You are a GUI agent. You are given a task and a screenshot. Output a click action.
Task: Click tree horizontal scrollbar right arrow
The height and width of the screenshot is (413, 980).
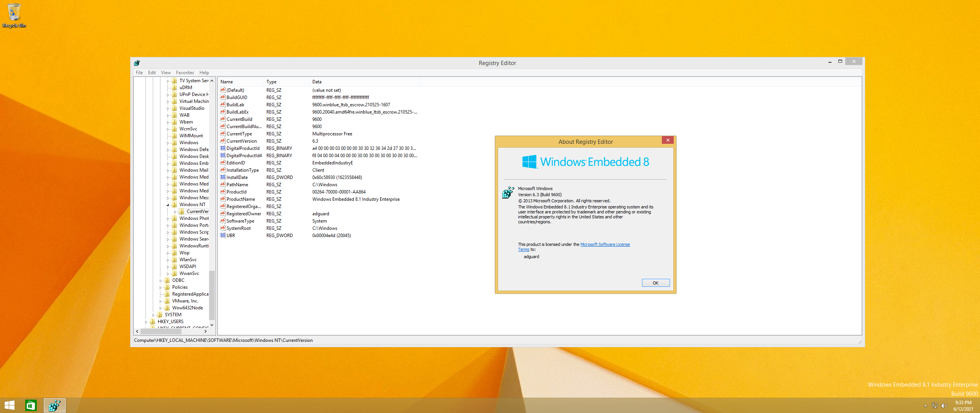206,332
